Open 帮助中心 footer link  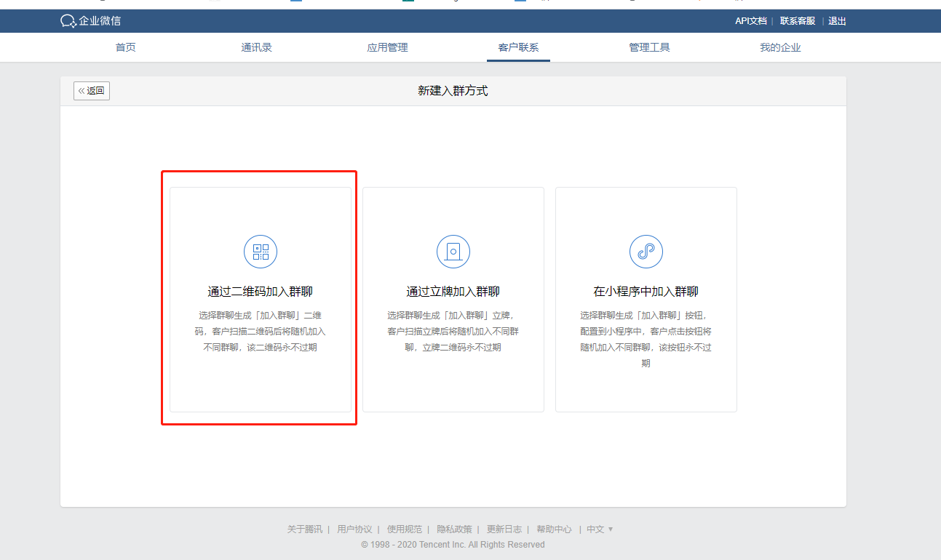click(554, 529)
